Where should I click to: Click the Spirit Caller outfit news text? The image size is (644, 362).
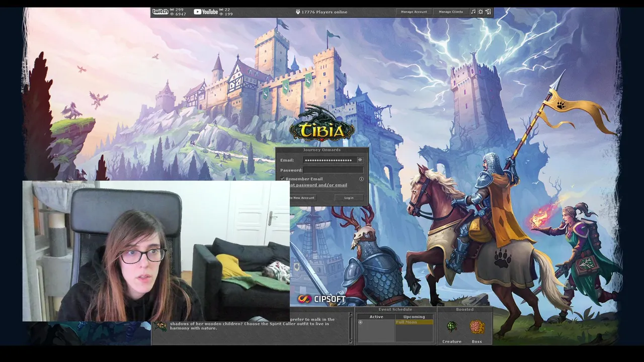click(252, 324)
